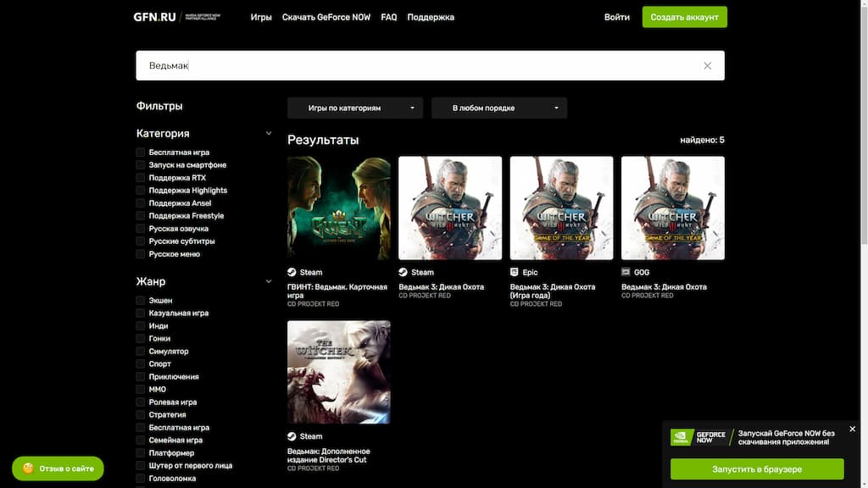
Task: Click the Войти link
Action: pos(617,17)
